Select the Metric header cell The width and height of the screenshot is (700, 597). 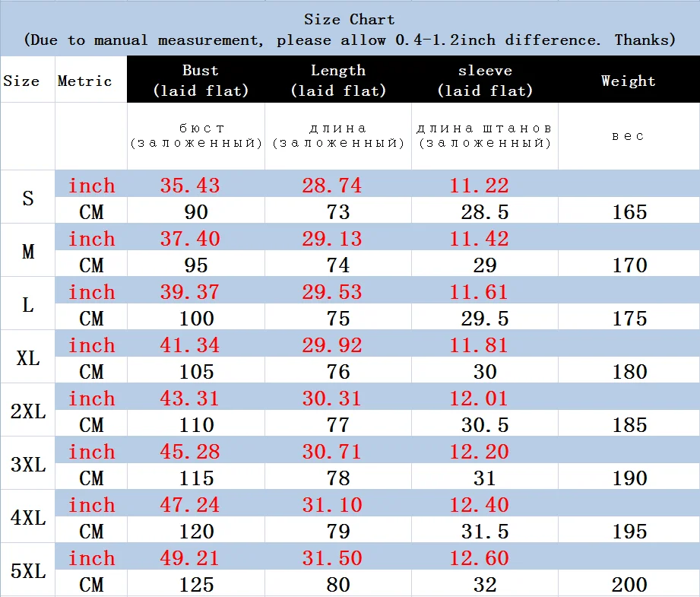85,81
